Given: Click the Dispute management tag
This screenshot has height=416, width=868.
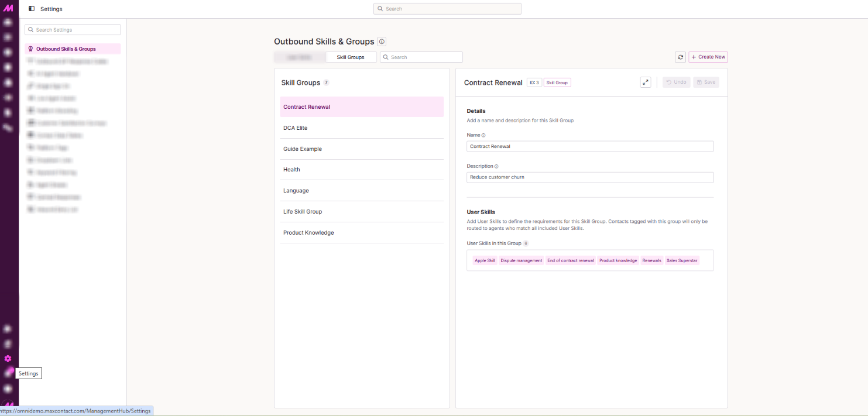Looking at the screenshot, I should coord(521,260).
